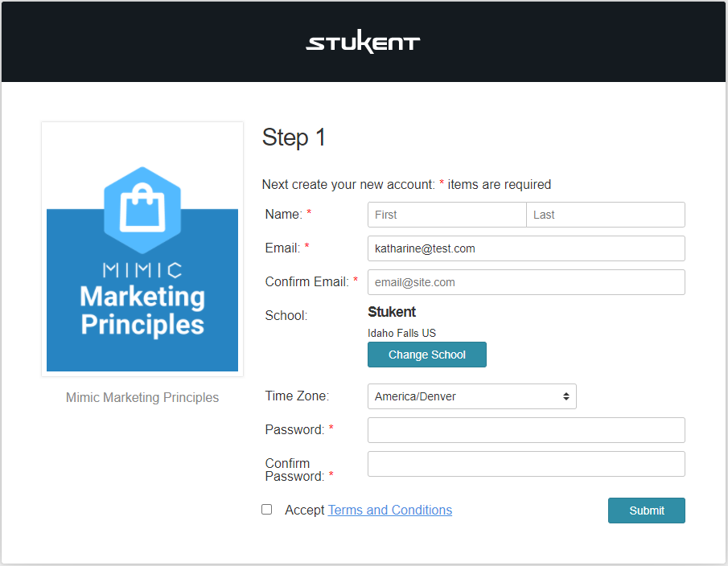The image size is (728, 566).
Task: Submit the account creation form
Action: (x=646, y=511)
